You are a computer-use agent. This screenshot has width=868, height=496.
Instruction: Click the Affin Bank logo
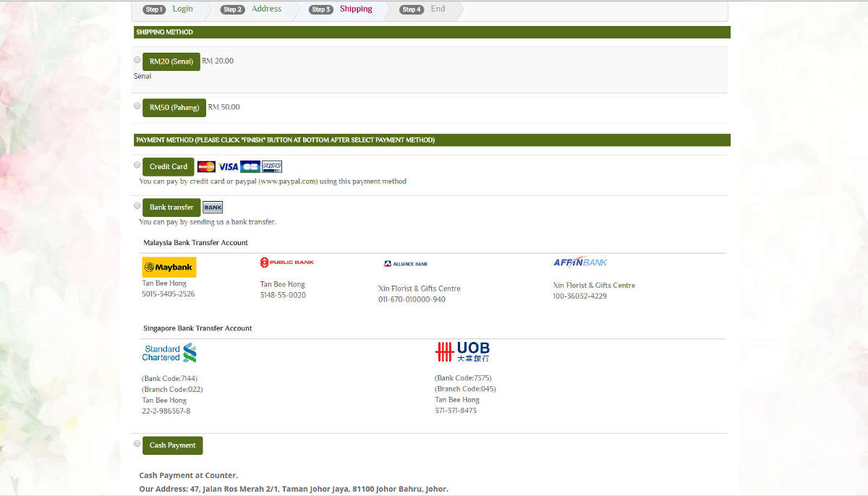[x=580, y=262]
